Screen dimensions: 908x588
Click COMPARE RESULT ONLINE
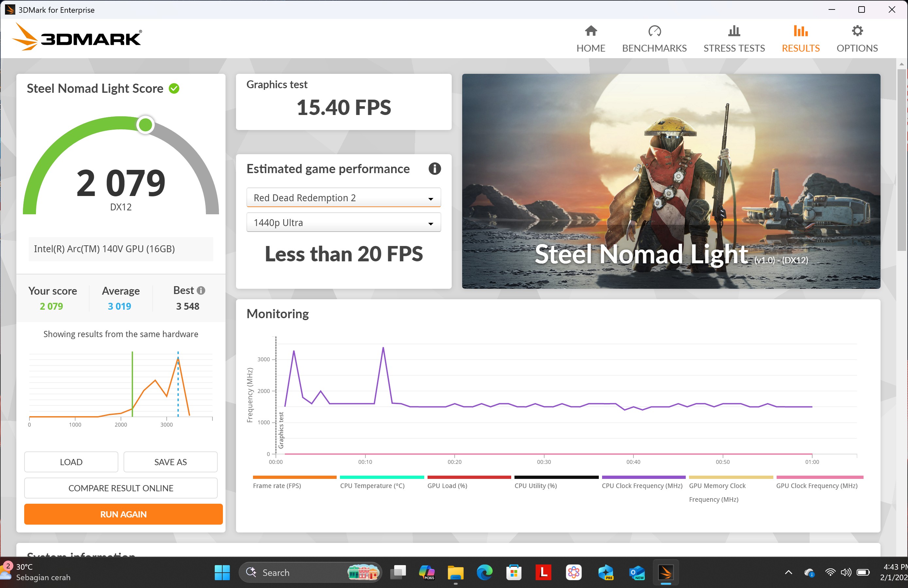click(x=121, y=488)
